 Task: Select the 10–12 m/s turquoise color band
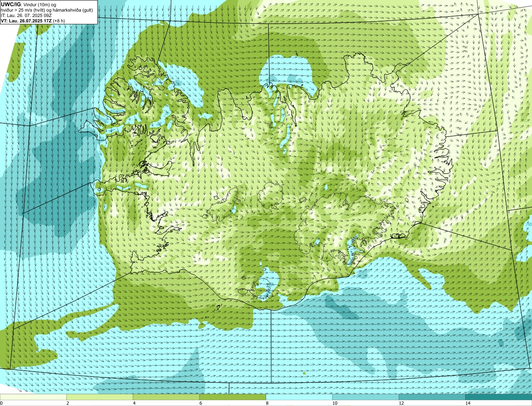(x=366, y=397)
